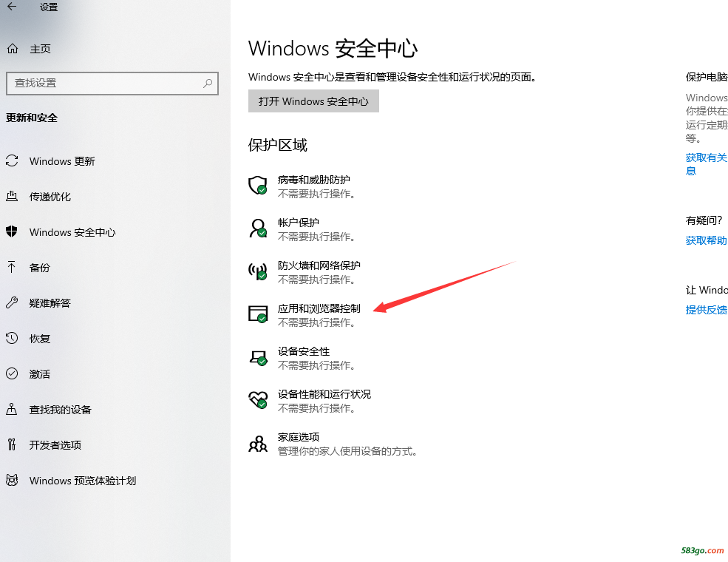Click the firewall antenna icon
This screenshot has height=562, width=728.
(258, 271)
